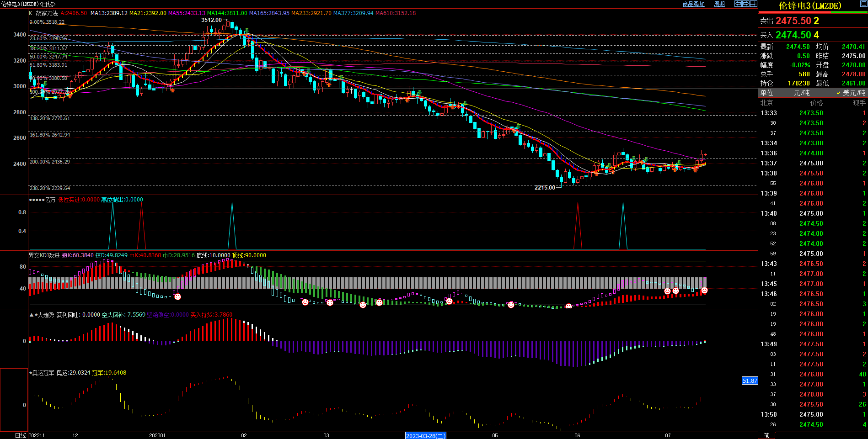Click the 界文KD改进 indicator title
The height and width of the screenshot is (439, 868).
(x=44, y=255)
